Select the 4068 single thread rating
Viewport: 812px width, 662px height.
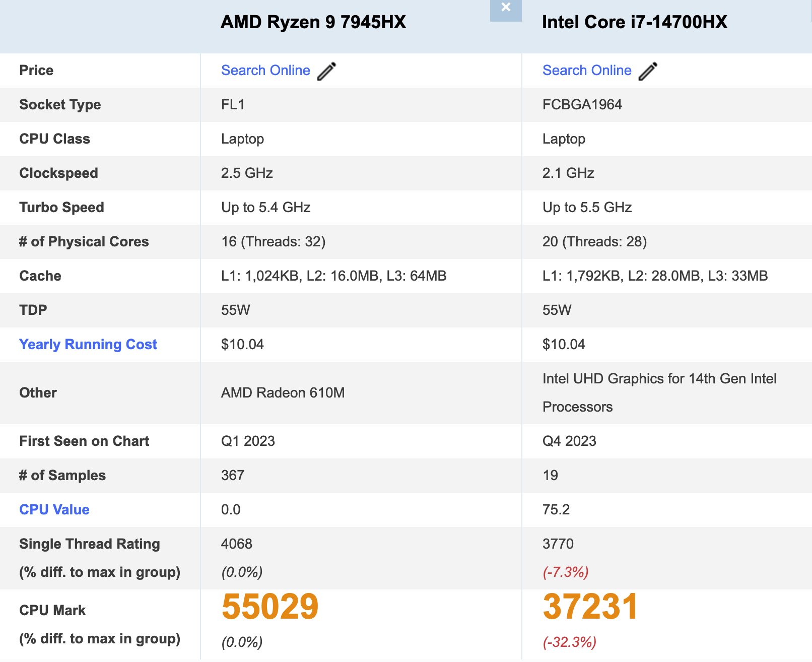(237, 544)
